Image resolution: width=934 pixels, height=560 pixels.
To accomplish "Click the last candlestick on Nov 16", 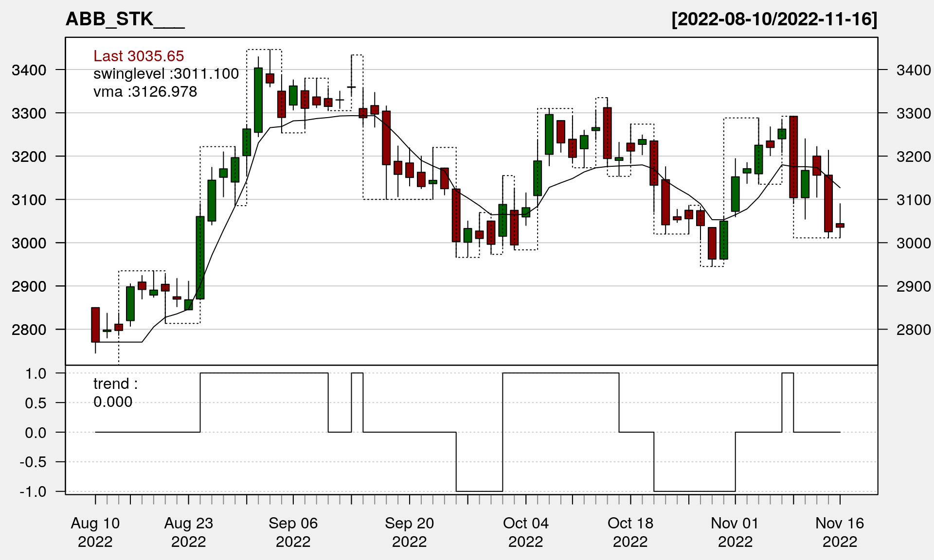I will coord(840,226).
